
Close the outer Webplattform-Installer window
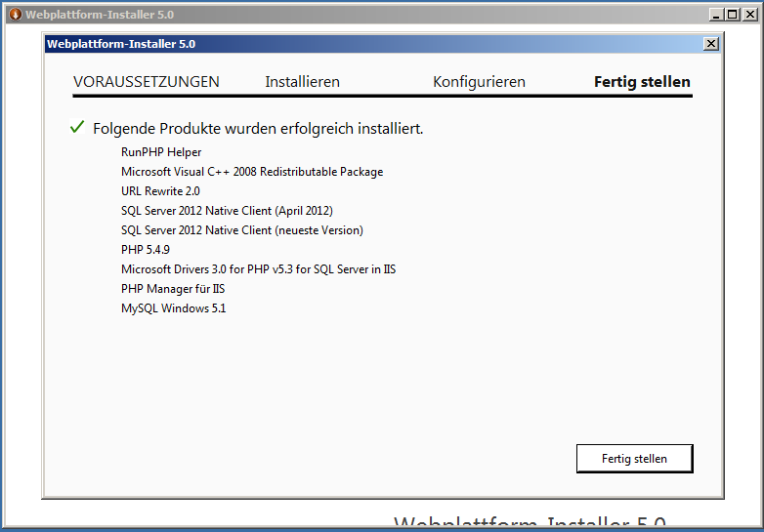pyautogui.click(x=750, y=15)
